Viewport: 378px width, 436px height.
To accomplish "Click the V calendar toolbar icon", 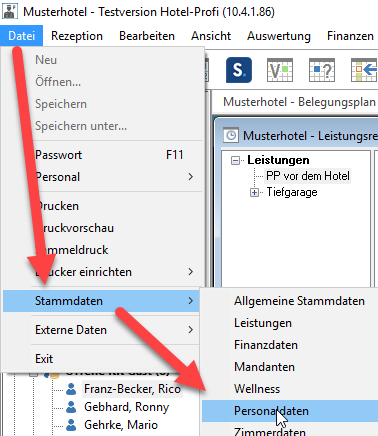I will pyautogui.click(x=280, y=70).
